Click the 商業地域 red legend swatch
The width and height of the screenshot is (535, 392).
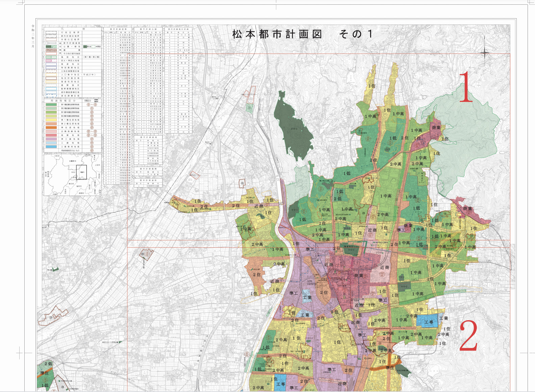point(51,135)
